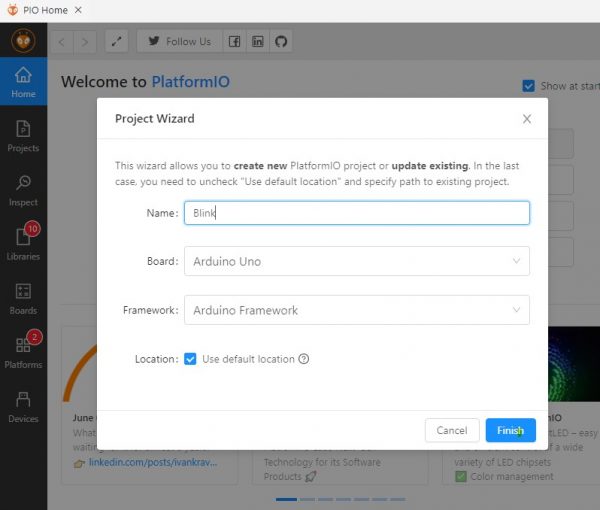Screen dimensions: 600x510
Task: Select the last carousel page indicator
Action: point(398,499)
